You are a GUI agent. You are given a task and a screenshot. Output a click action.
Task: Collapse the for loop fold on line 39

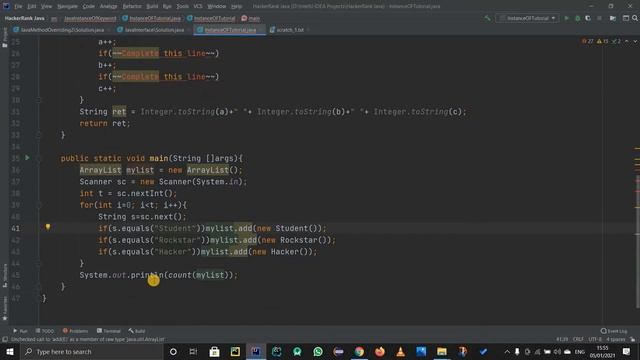click(x=38, y=205)
